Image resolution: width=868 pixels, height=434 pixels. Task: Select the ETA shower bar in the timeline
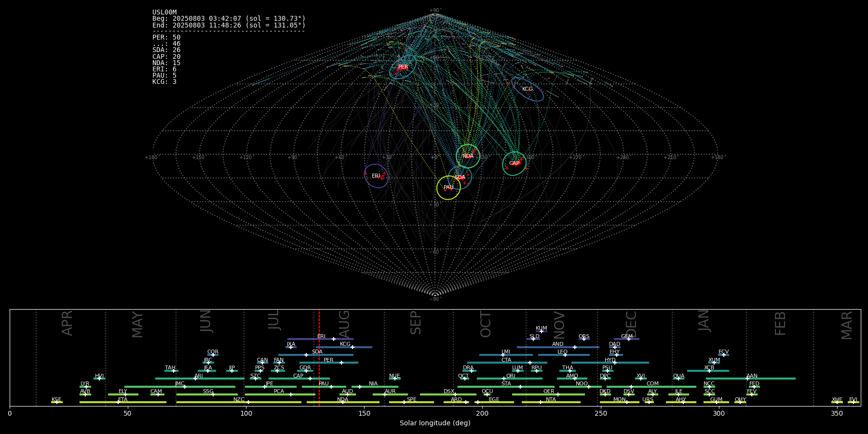click(123, 402)
